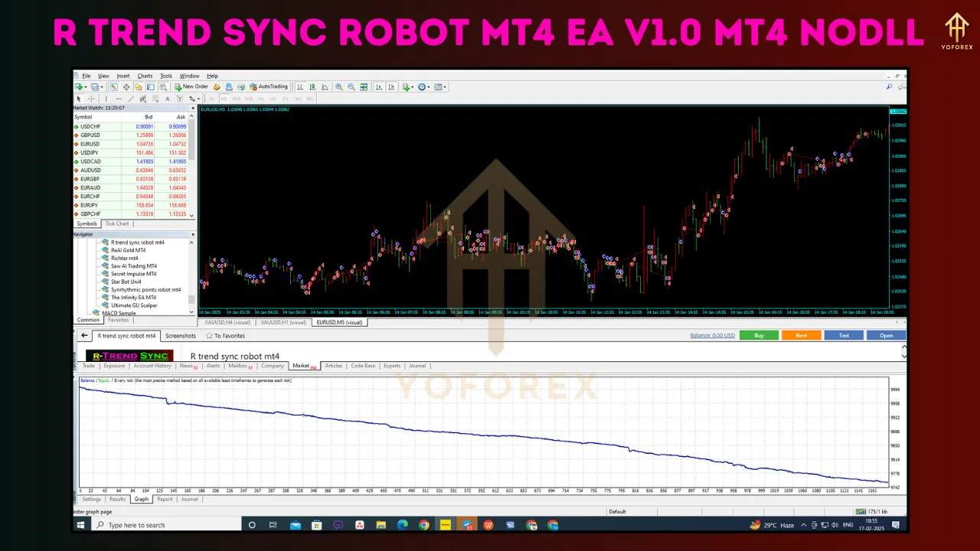Image resolution: width=980 pixels, height=551 pixels.
Task: Toggle the AutoTrading button
Action: click(269, 86)
